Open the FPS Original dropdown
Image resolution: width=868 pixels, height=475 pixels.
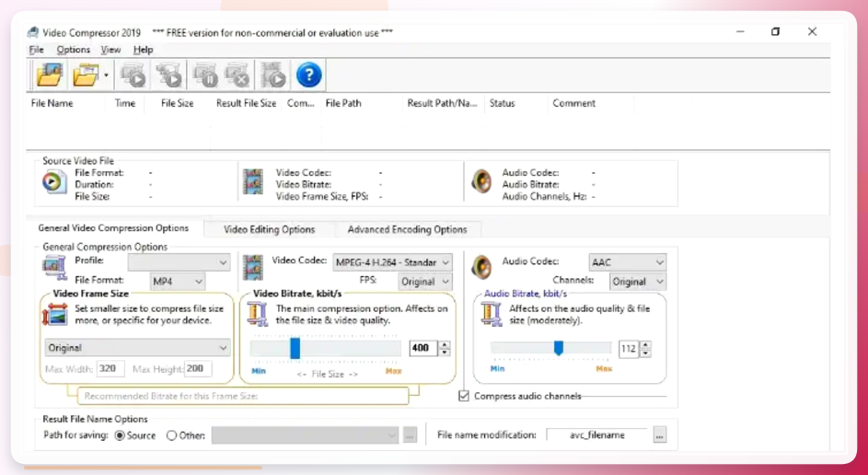click(x=425, y=282)
